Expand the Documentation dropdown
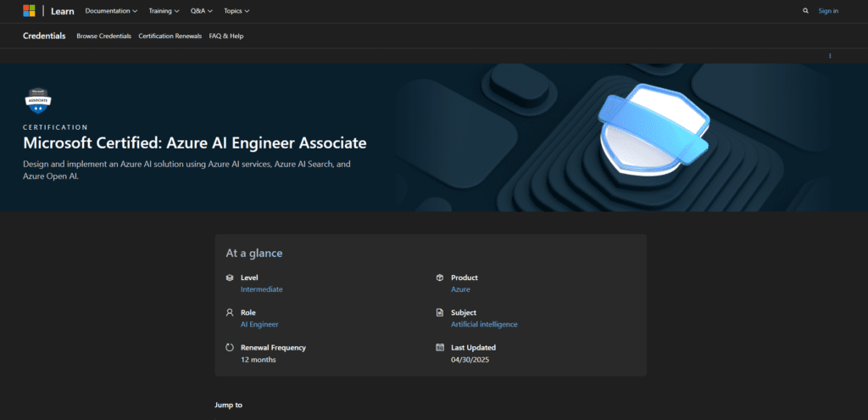Screen dimensions: 868x420 tap(111, 11)
